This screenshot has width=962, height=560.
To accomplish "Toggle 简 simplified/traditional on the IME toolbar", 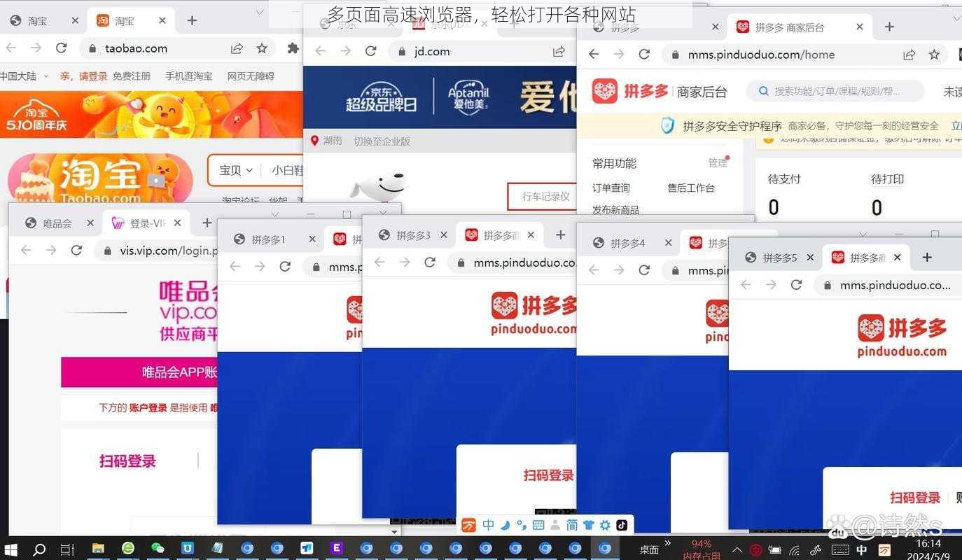I will click(x=571, y=525).
